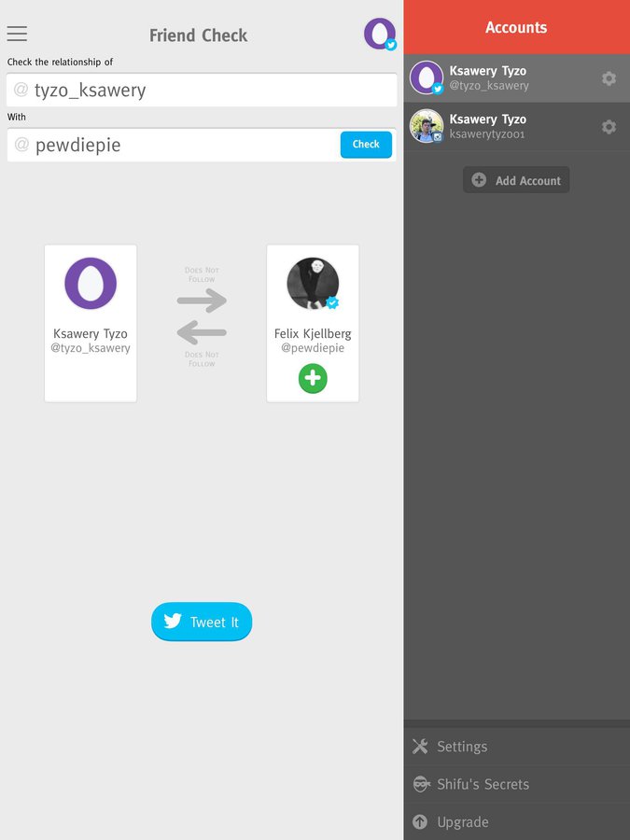Click the tyzo_ksawery username field

[x=202, y=90]
